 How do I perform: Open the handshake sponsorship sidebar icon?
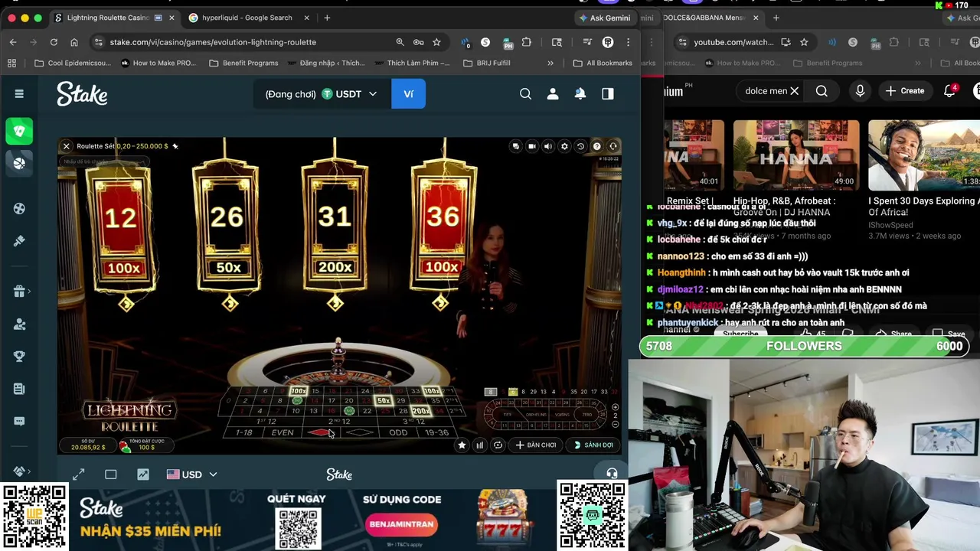pyautogui.click(x=19, y=471)
